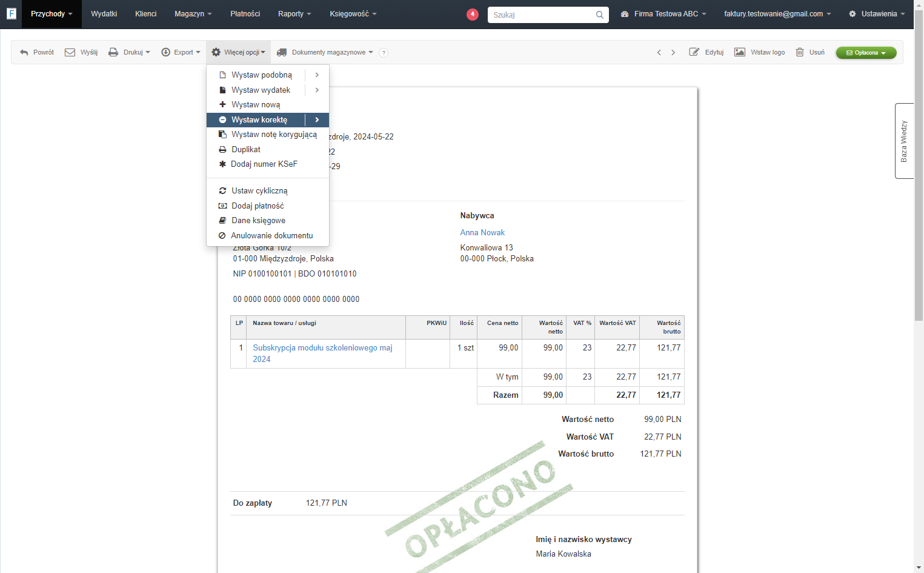This screenshot has width=924, height=573.
Task: Click the Wstaw logo image icon
Action: (740, 52)
